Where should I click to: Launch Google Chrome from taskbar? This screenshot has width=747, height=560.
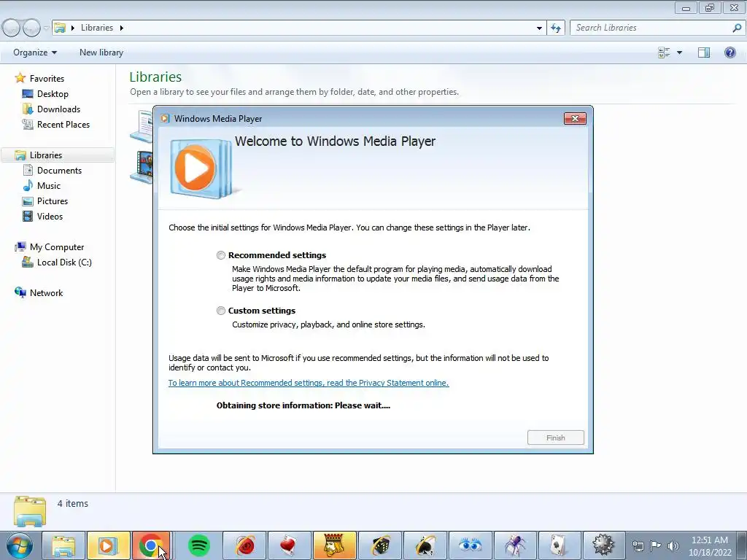[x=151, y=545]
